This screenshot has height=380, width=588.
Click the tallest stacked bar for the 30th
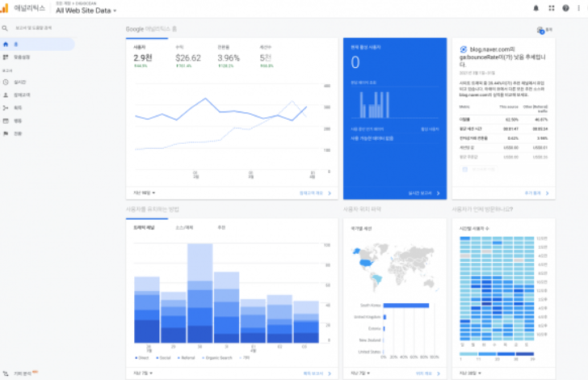tap(199, 293)
